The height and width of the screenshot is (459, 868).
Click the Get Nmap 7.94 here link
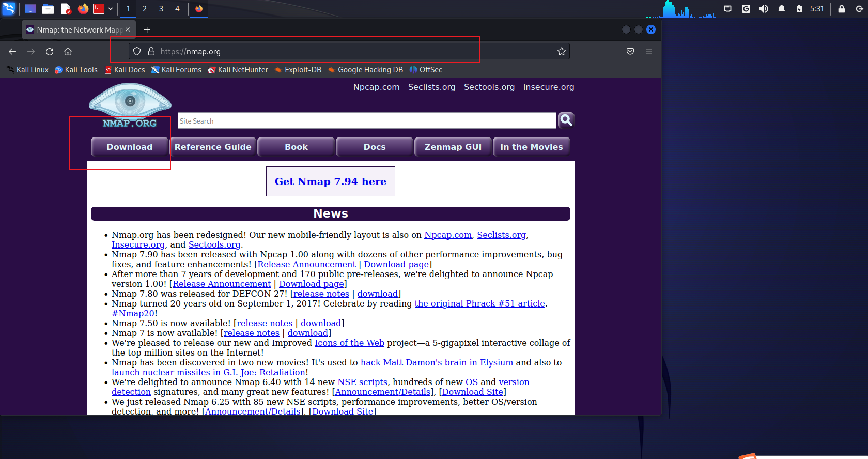click(x=331, y=181)
